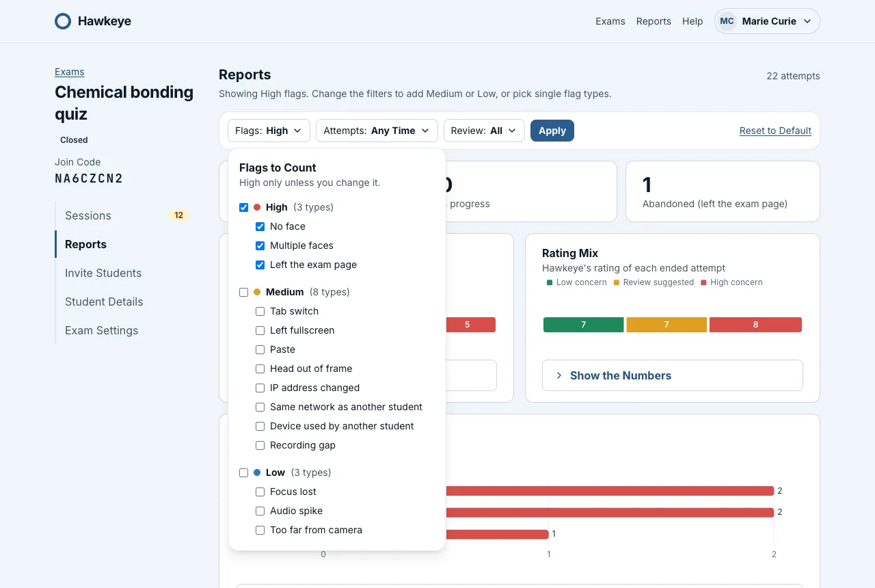The image size is (875, 588).
Task: Expand Show the Numbers in Rating Mix
Action: pyautogui.click(x=673, y=375)
